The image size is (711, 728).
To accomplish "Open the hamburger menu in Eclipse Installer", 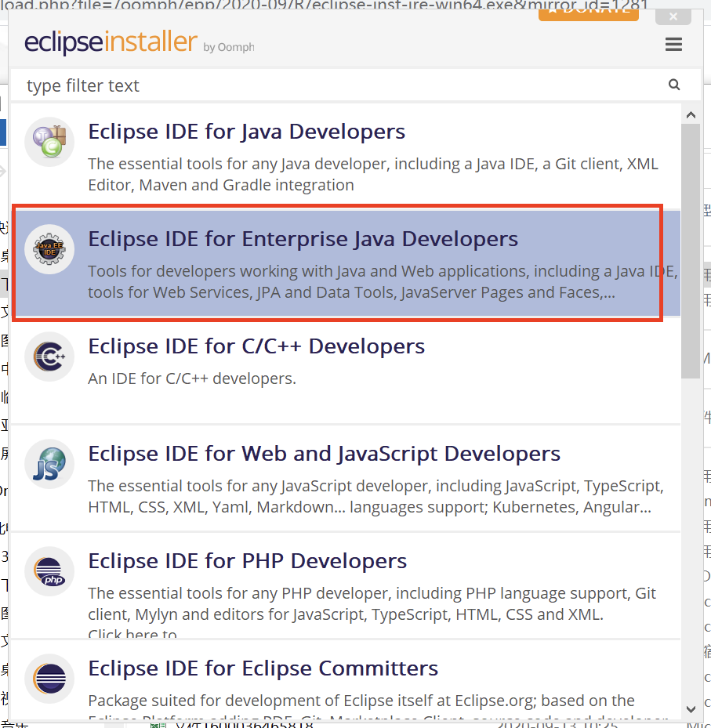I will pyautogui.click(x=673, y=44).
